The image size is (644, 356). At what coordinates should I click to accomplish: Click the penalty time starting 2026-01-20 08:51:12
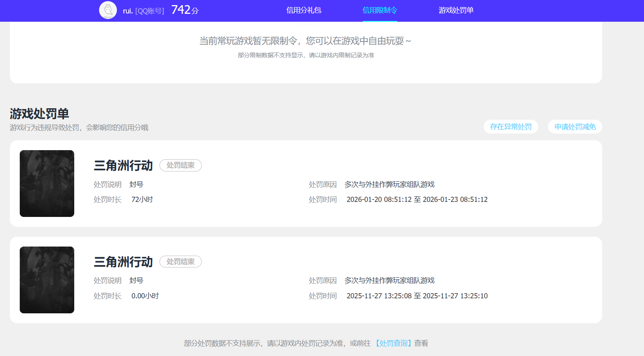[417, 200]
